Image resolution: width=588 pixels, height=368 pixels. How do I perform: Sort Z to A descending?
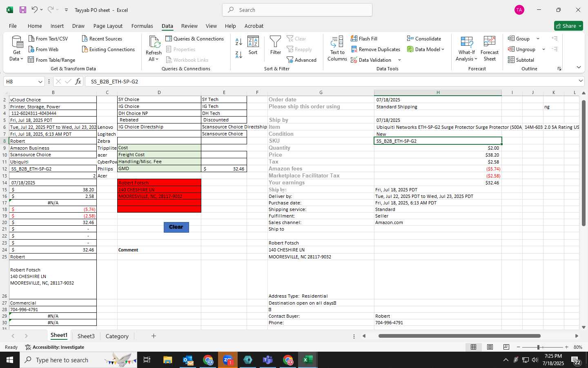coord(239,54)
